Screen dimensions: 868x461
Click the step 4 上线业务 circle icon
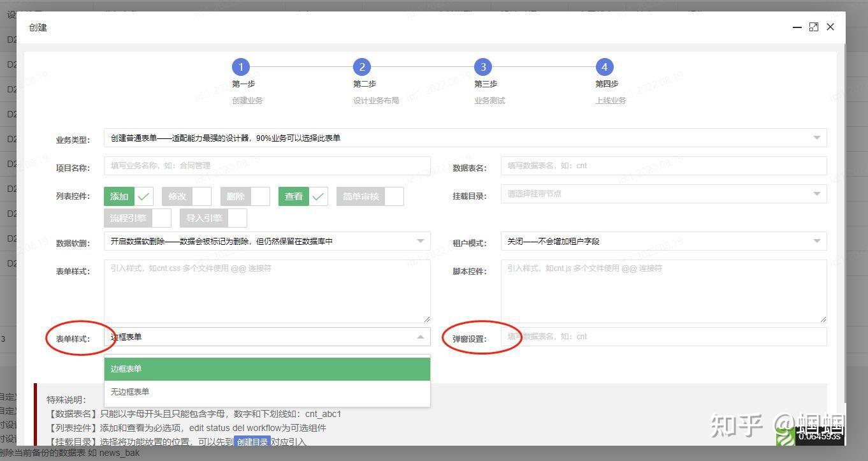point(604,66)
